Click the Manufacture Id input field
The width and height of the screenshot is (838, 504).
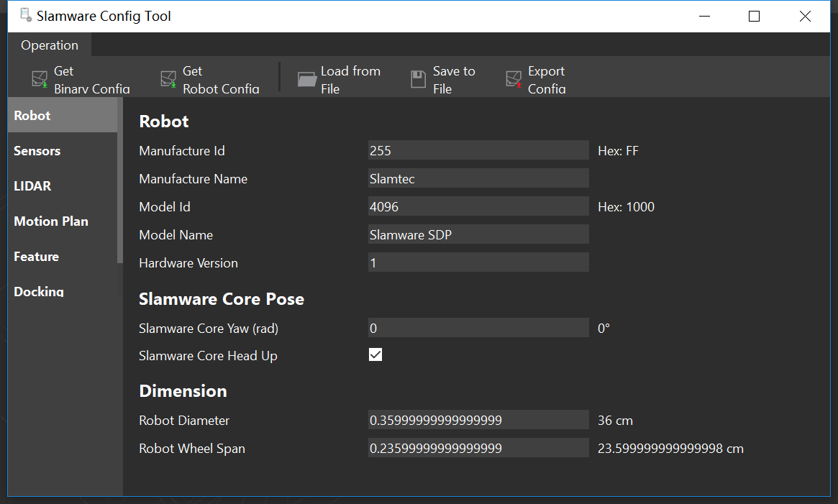[x=478, y=150]
